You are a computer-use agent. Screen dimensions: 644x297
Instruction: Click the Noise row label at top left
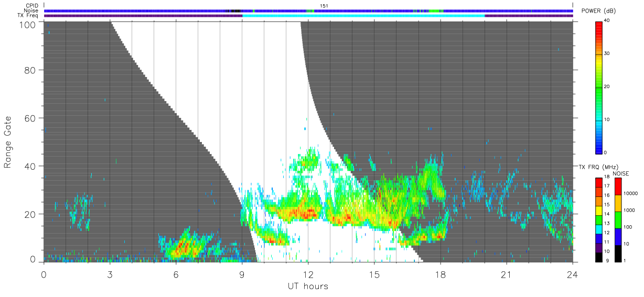tap(32, 10)
